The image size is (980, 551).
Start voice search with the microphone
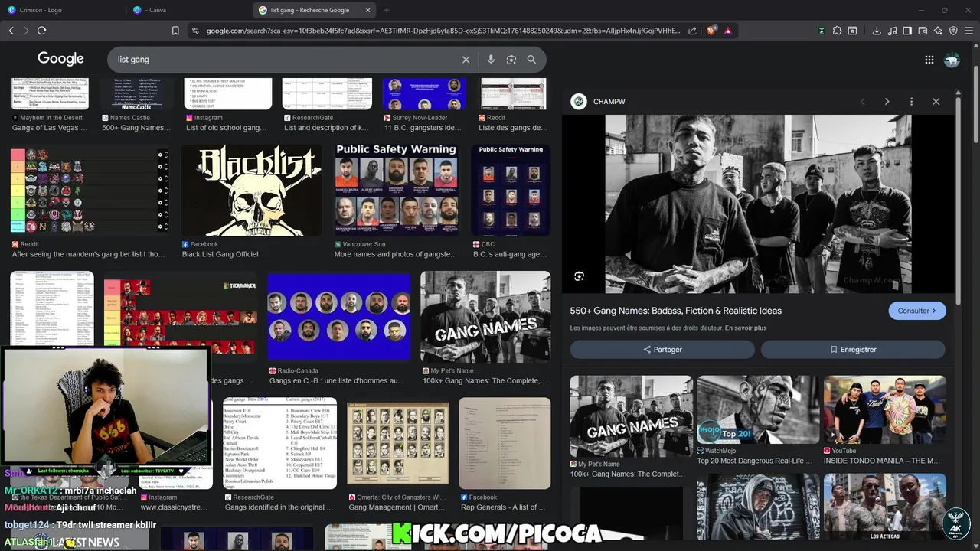[x=491, y=60]
